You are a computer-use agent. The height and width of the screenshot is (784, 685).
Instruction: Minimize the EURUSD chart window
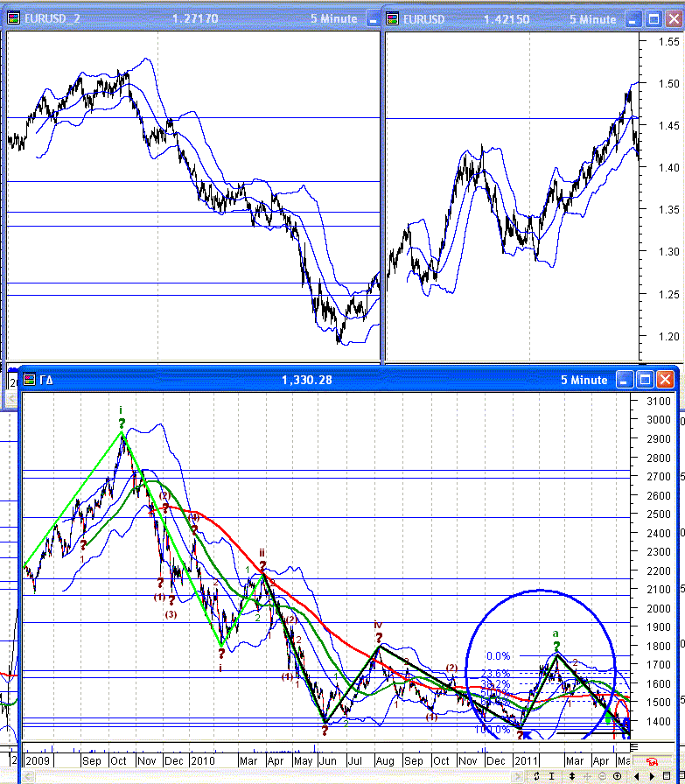click(633, 19)
